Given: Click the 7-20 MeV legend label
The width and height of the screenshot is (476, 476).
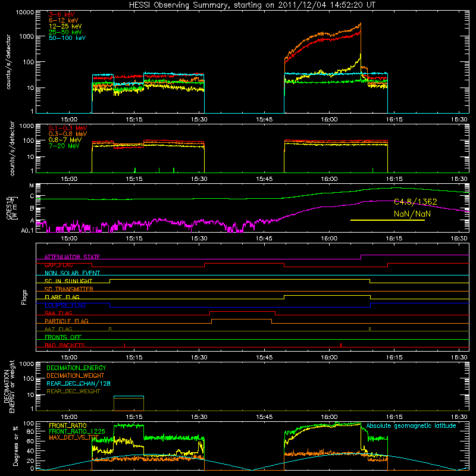Looking at the screenshot, I should 64,146.
